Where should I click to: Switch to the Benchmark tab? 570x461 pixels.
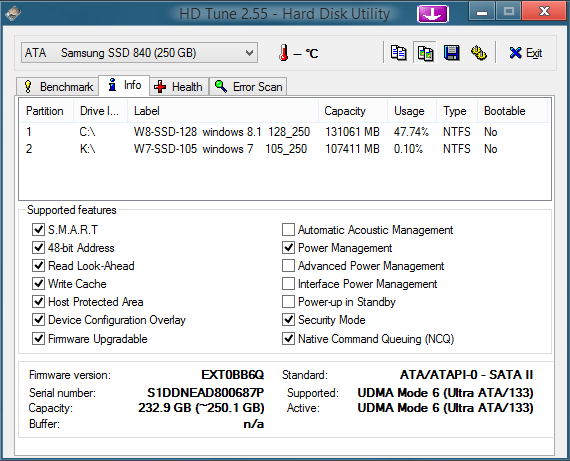pos(58,87)
